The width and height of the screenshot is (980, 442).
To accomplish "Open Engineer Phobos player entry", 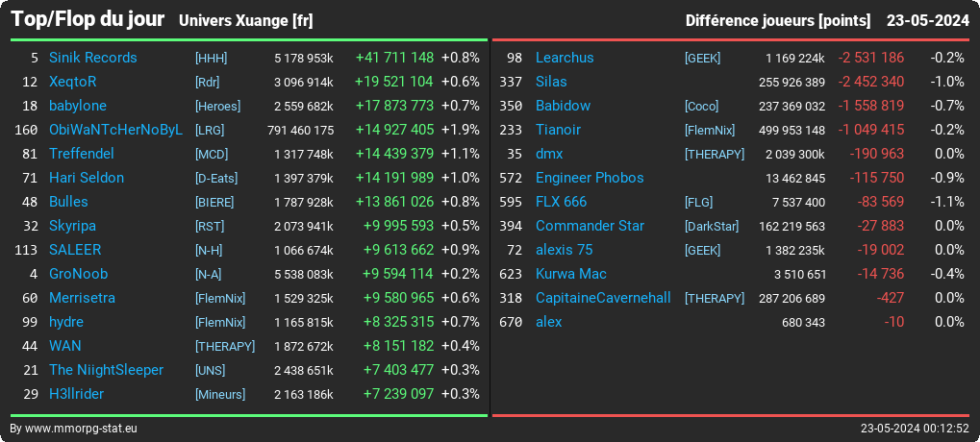I will [x=590, y=178].
